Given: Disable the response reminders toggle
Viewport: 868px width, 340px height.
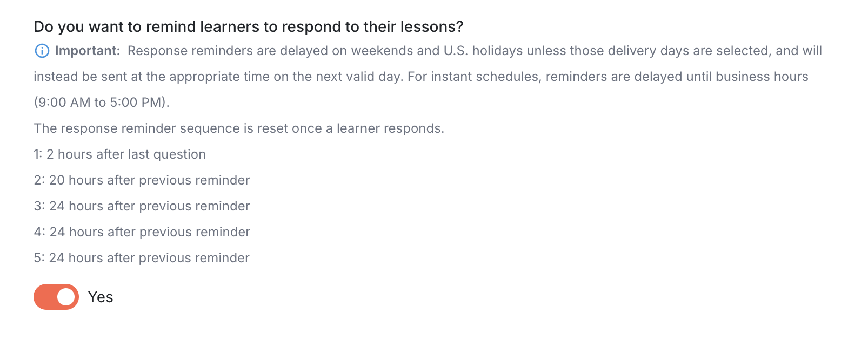Looking at the screenshot, I should coord(56,297).
